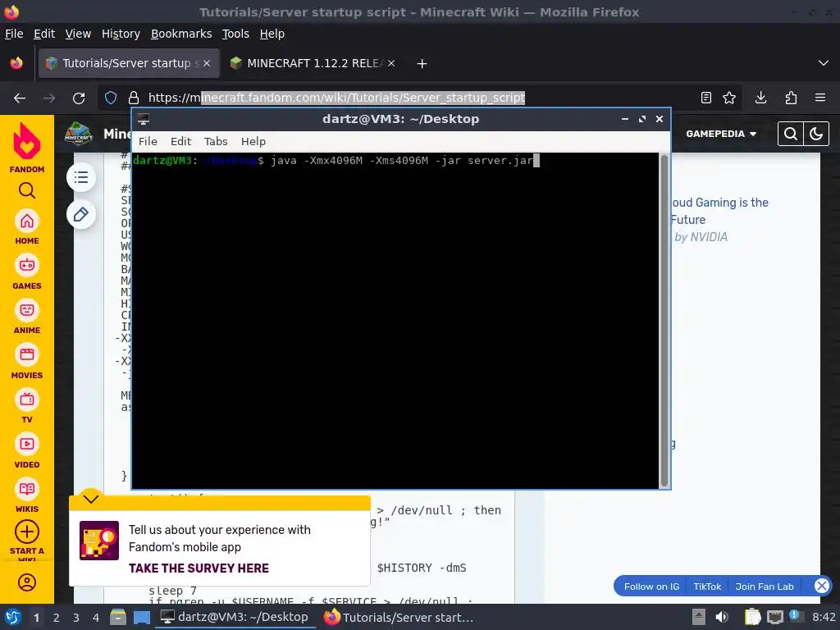
Task: Click Join Fan Lab link
Action: tap(765, 587)
